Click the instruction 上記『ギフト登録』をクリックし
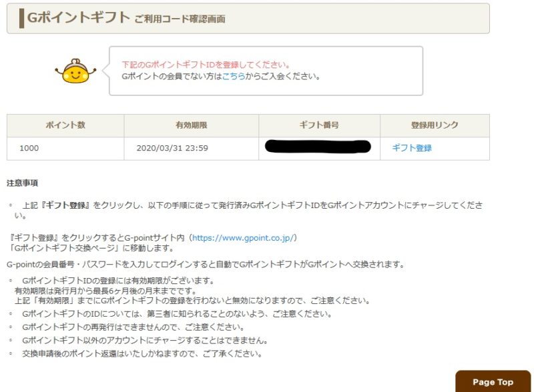Viewport: 534px width, 392px height. (x=248, y=210)
